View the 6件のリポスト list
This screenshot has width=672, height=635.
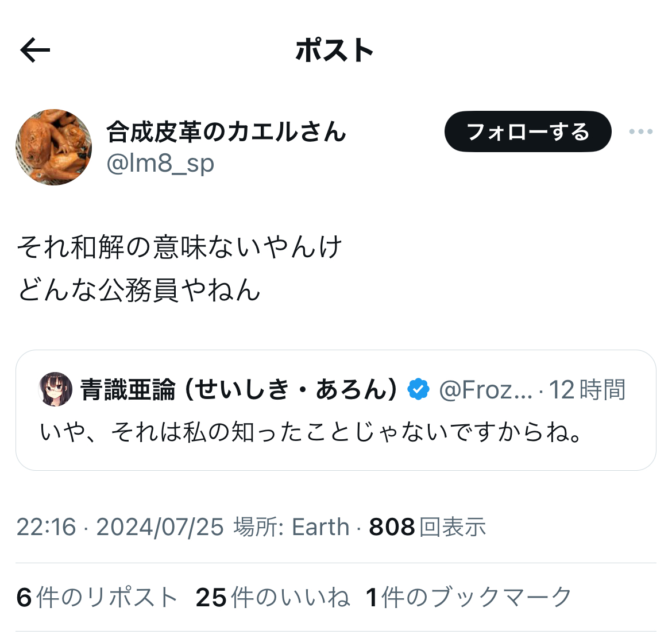click(x=97, y=597)
